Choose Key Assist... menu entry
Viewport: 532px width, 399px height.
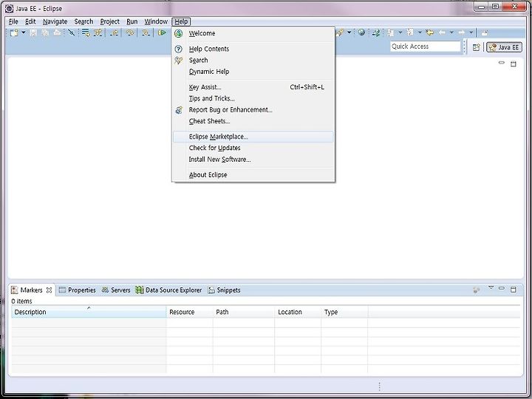(253, 87)
